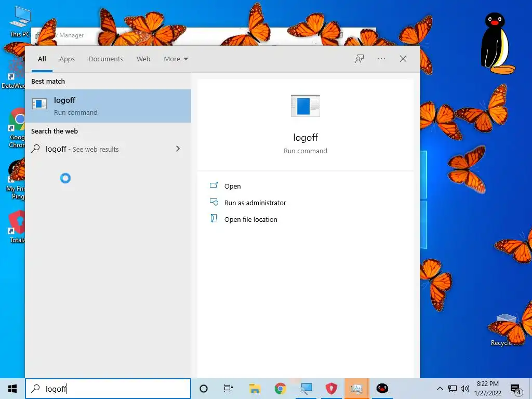Open Cortana from the taskbar

[x=204, y=389]
